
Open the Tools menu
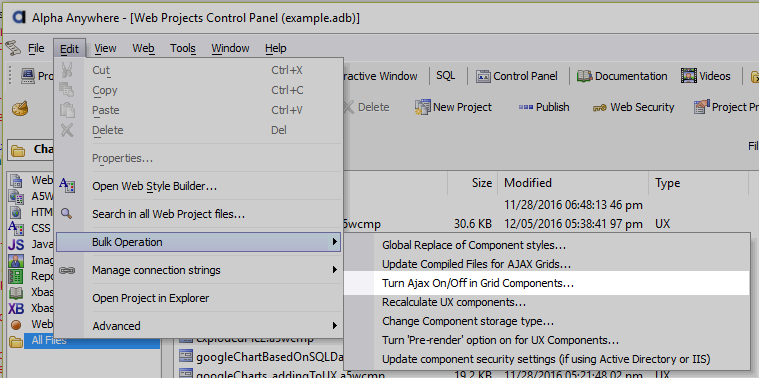coord(182,48)
